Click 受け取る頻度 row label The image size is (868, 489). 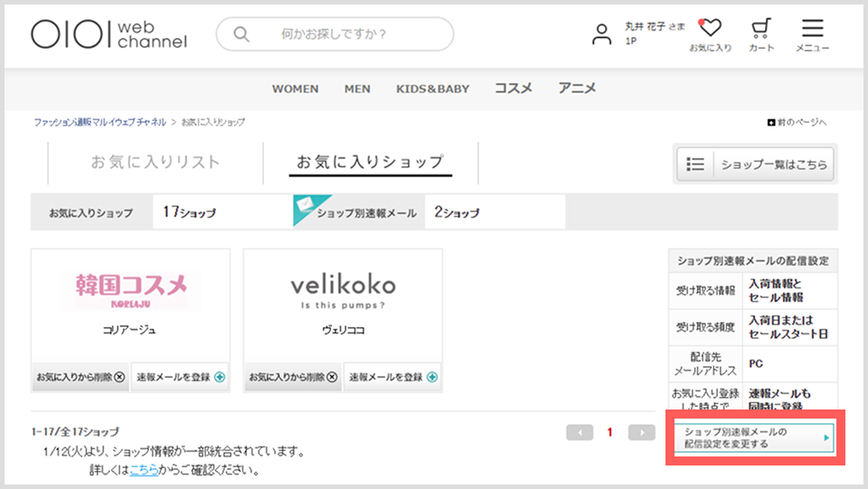coord(705,327)
